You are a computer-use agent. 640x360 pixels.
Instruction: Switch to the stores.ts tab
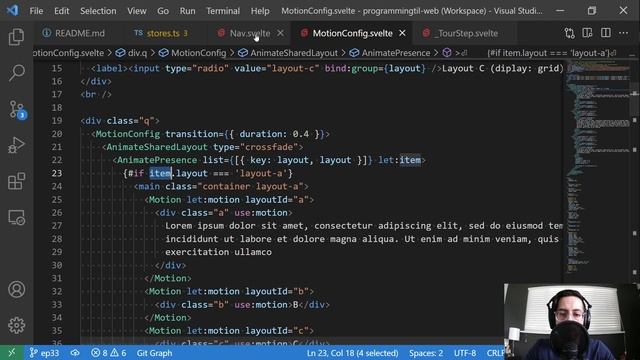point(161,33)
